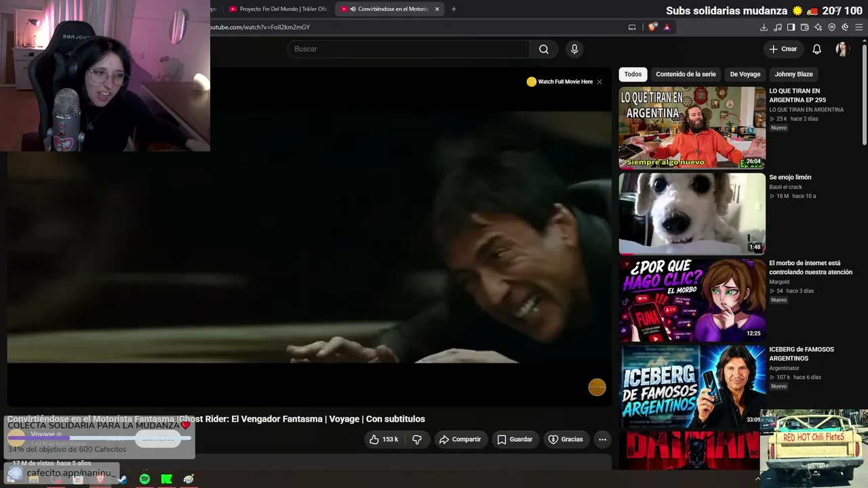The width and height of the screenshot is (868, 488).
Task: Open the more actions three-dot menu
Action: [x=602, y=439]
